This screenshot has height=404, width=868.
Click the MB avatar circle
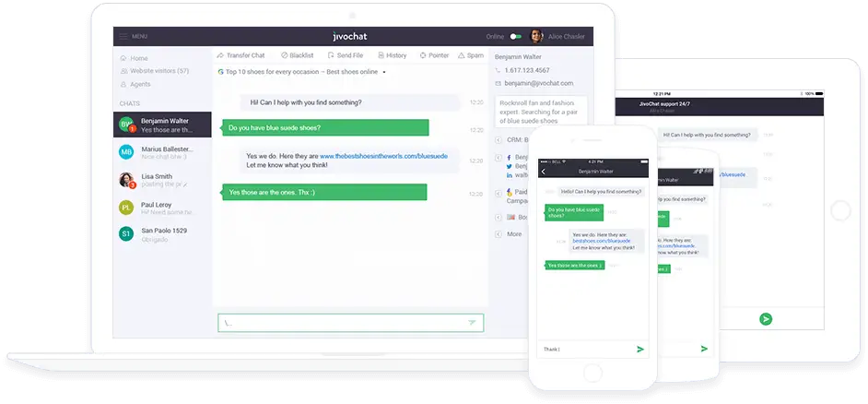pos(126,152)
